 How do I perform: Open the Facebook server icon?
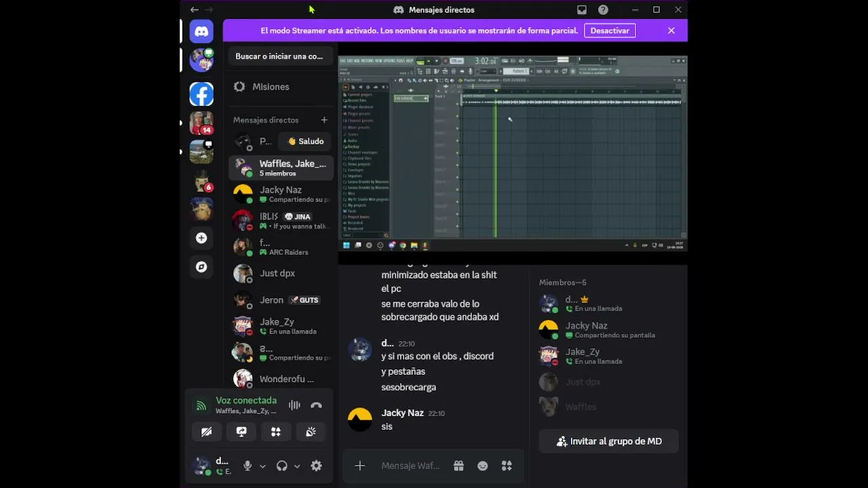(x=201, y=94)
